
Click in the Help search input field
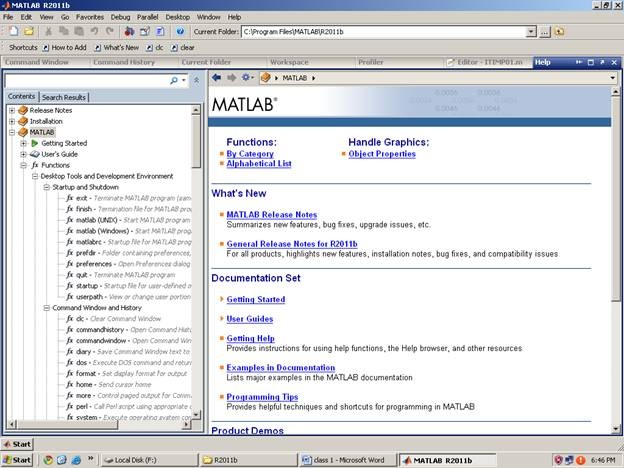(x=88, y=80)
